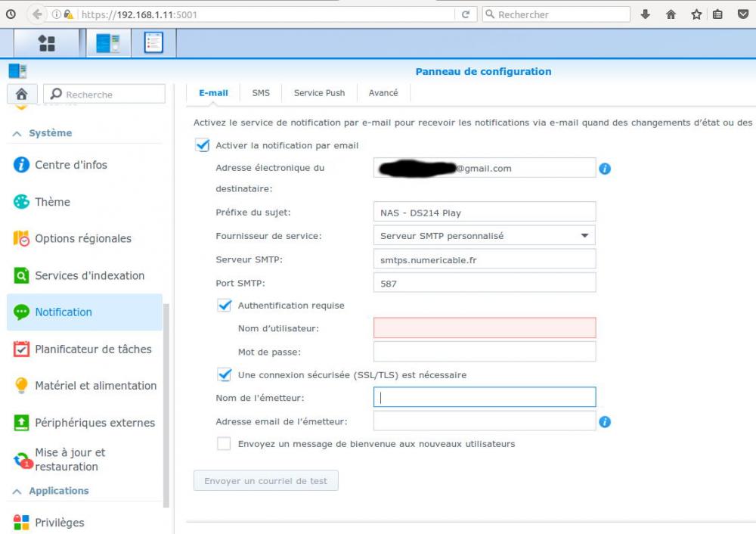
Task: Collapse the Applications section
Action: click(x=17, y=491)
